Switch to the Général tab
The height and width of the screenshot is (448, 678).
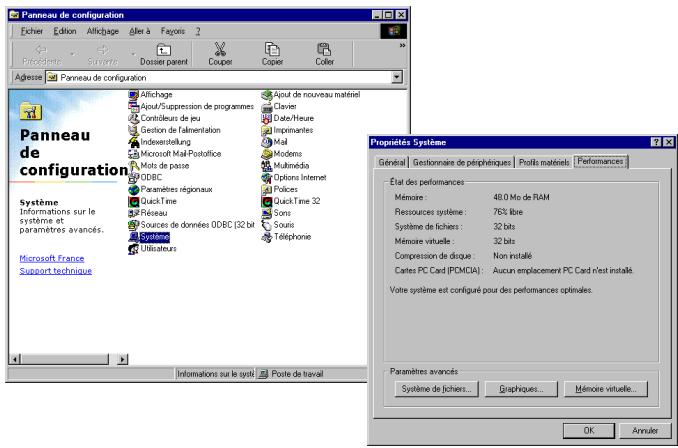[x=392, y=162]
